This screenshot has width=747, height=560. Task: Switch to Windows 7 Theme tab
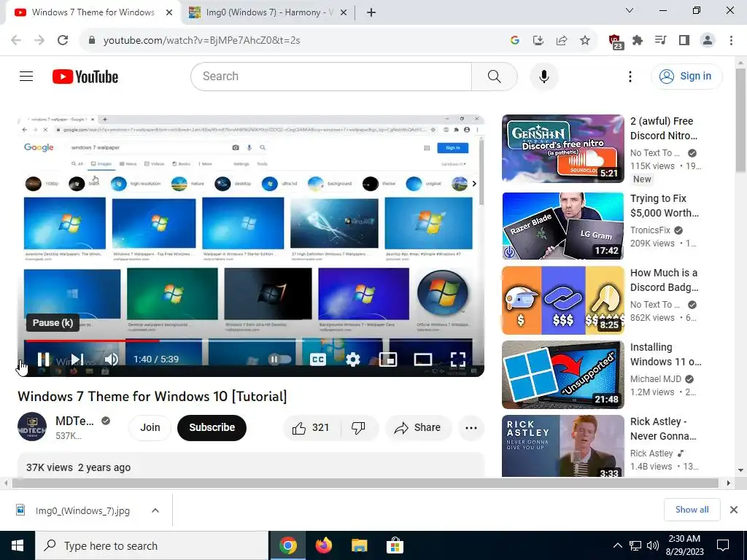click(93, 12)
